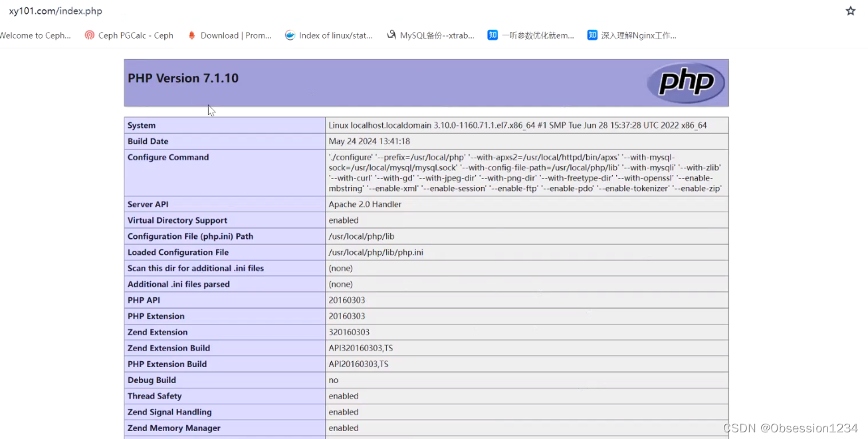
Task: Click the bookmark star icon
Action: click(x=850, y=11)
